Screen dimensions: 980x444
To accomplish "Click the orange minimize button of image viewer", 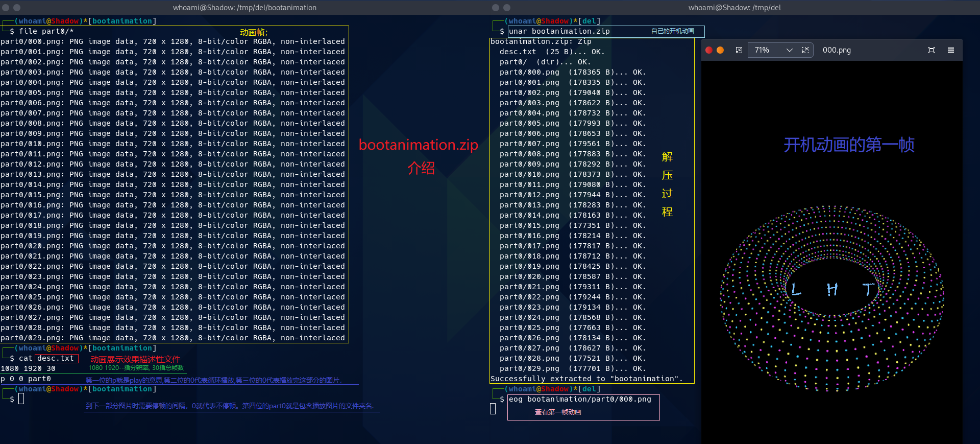I will 720,50.
